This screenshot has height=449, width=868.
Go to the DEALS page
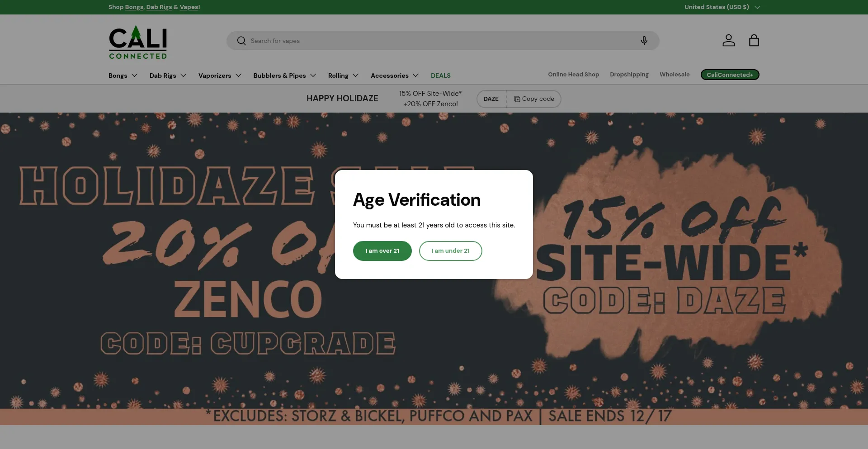pos(440,76)
